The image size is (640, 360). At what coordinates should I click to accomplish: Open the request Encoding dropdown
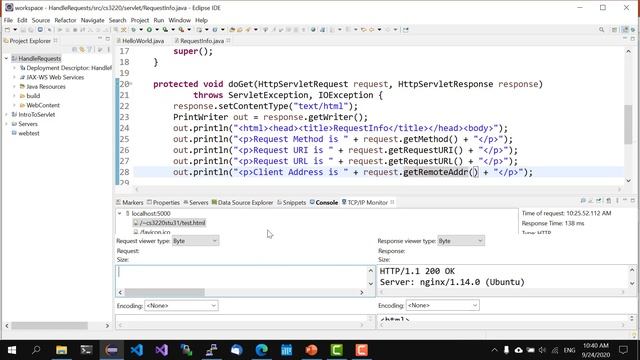click(181, 306)
